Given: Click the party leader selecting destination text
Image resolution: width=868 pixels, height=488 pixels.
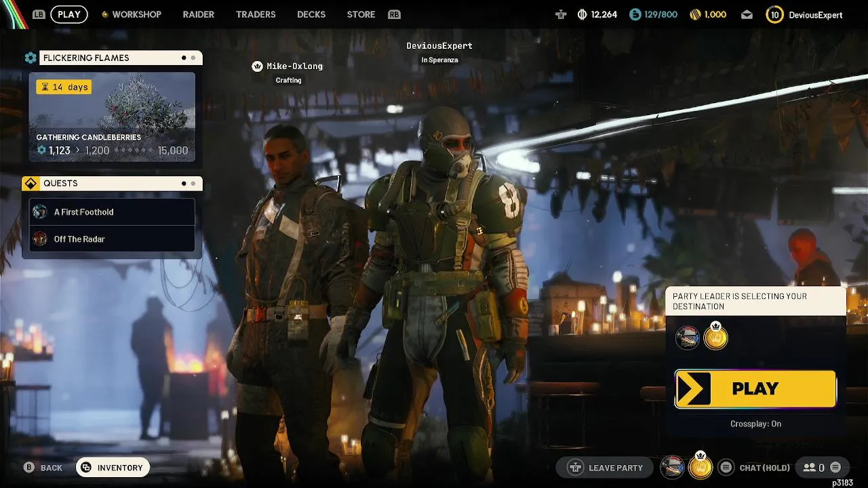Looking at the screenshot, I should [740, 301].
